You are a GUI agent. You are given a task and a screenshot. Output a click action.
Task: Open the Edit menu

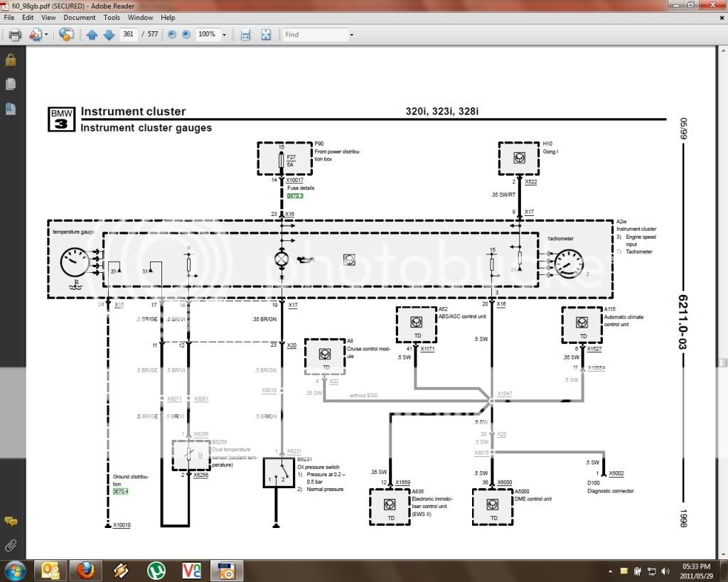point(28,17)
